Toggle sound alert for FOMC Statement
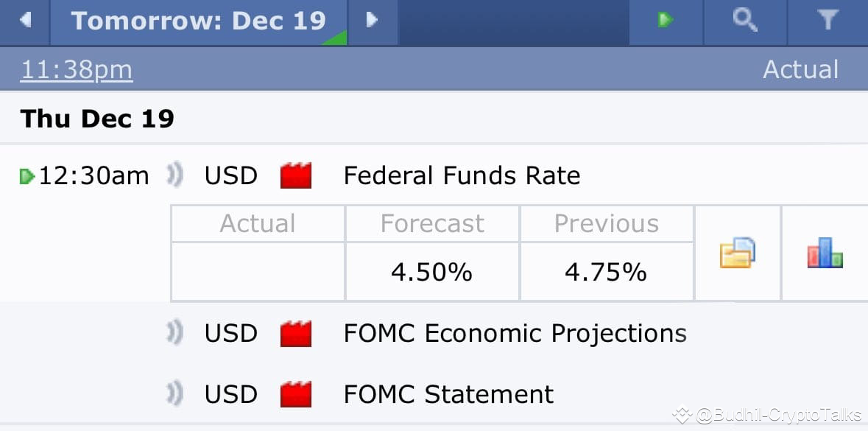Image resolution: width=868 pixels, height=431 pixels. [174, 394]
